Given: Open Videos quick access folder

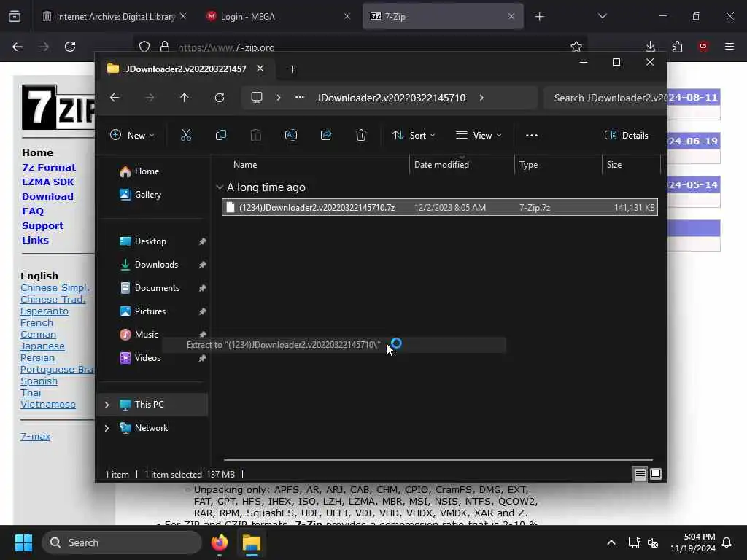Looking at the screenshot, I should (x=147, y=358).
